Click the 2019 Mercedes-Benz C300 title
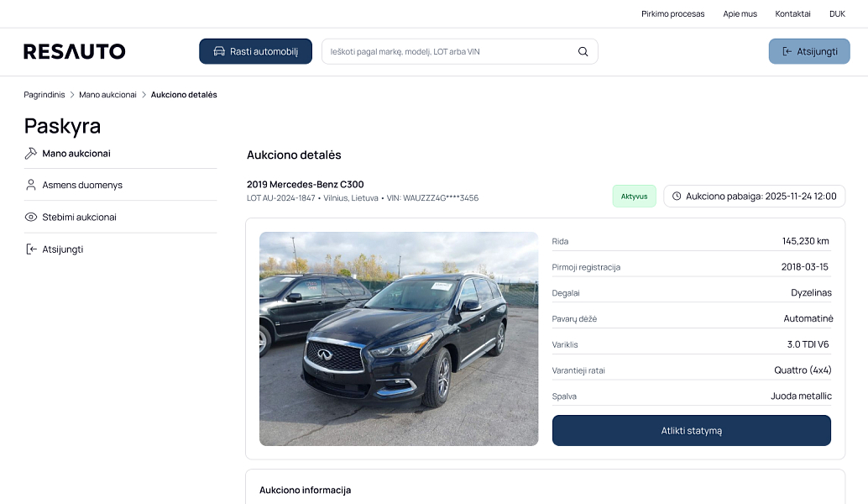The image size is (868, 504). click(305, 185)
